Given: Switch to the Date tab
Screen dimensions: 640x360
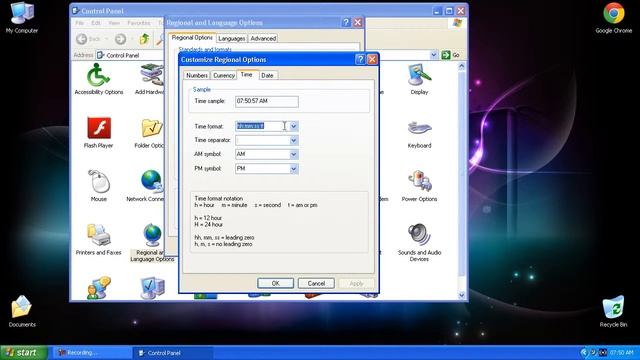Looking at the screenshot, I should pos(267,76).
